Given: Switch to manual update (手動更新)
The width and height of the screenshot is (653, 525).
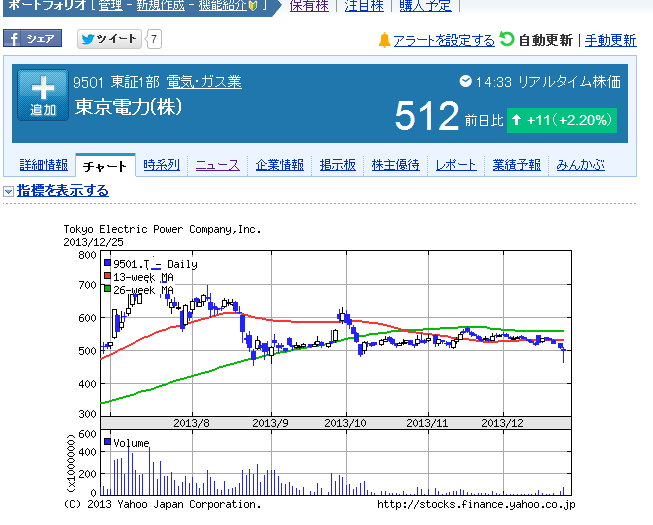Looking at the screenshot, I should point(610,40).
